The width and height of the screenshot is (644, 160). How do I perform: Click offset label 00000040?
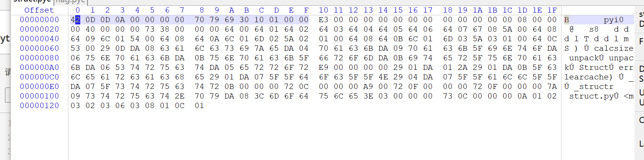point(39,39)
